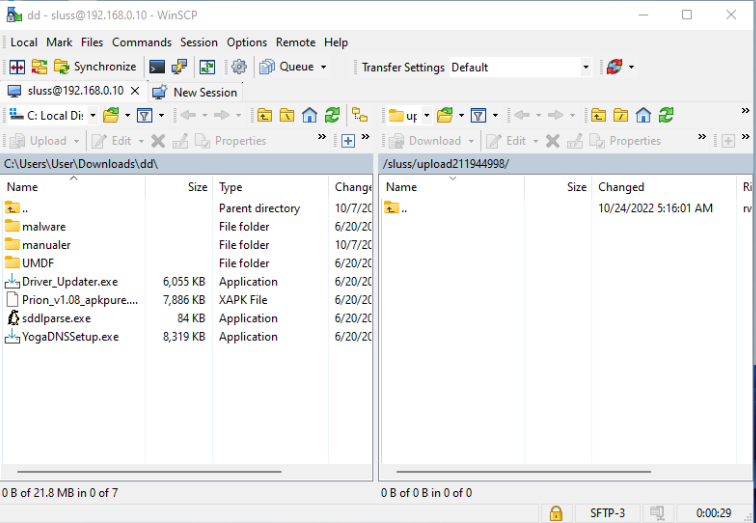Click remote panel home directory icon
This screenshot has height=523, width=756.
pyautogui.click(x=644, y=116)
